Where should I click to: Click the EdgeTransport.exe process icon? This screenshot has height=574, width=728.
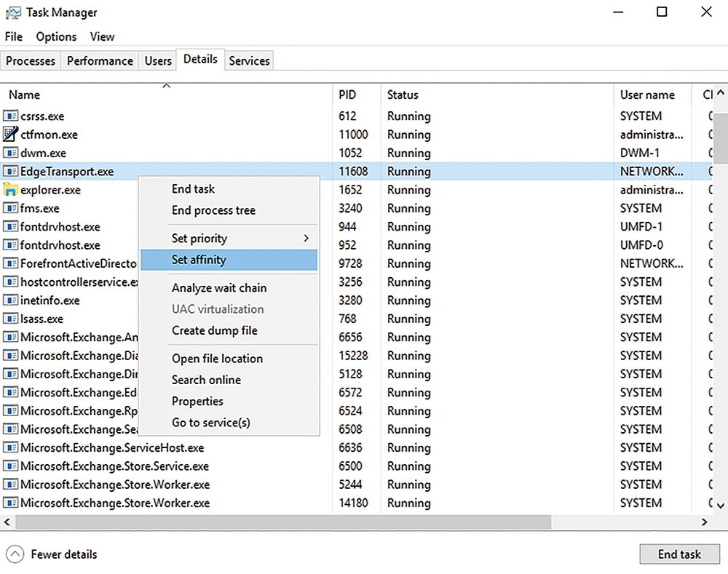[10, 171]
